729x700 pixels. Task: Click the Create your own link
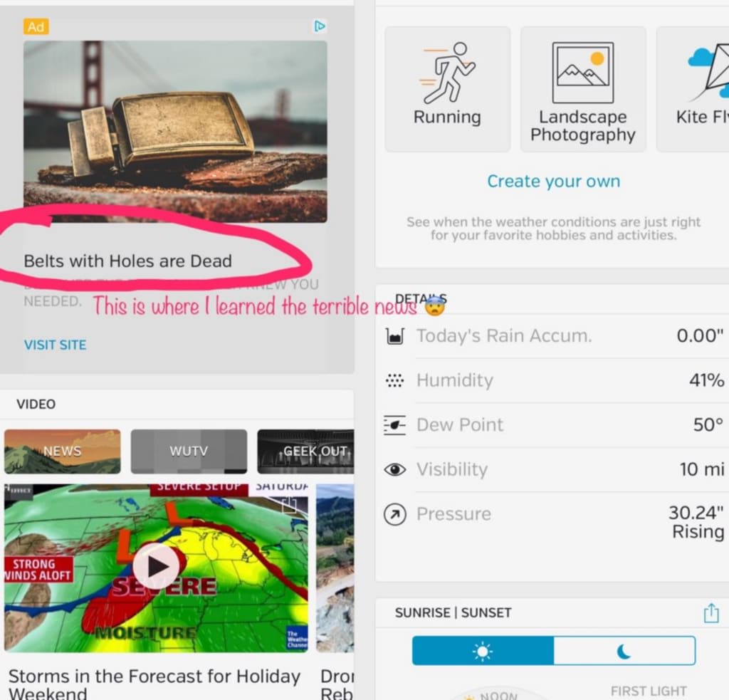tap(554, 181)
